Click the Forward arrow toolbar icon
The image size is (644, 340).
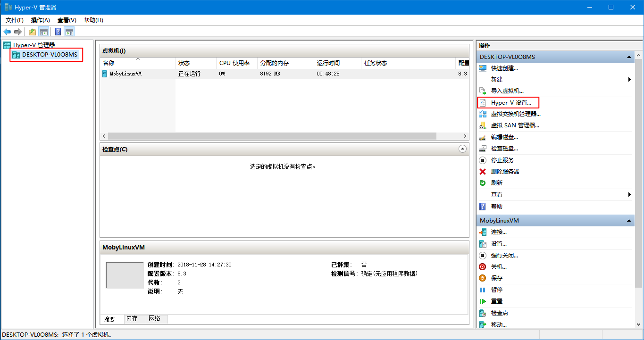pos(18,32)
